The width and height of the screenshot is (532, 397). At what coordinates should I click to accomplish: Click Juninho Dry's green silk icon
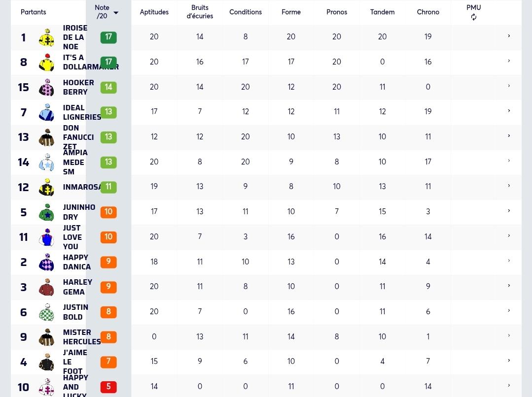pos(47,212)
